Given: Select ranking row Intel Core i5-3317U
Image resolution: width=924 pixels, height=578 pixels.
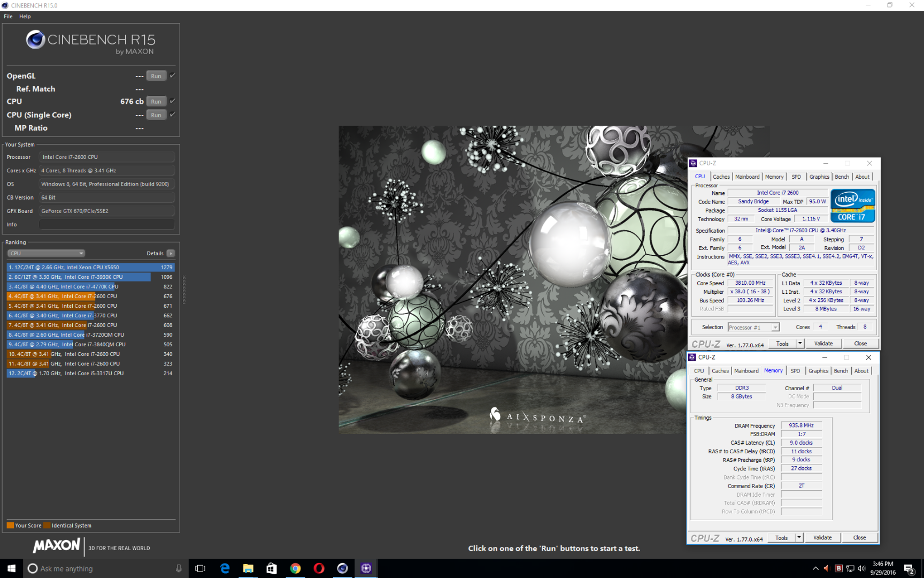Looking at the screenshot, I should [90, 373].
